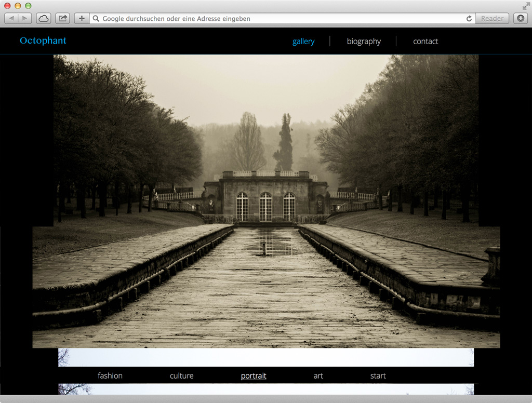Click the Reader button
Image resolution: width=532 pixels, height=403 pixels.
tap(492, 19)
